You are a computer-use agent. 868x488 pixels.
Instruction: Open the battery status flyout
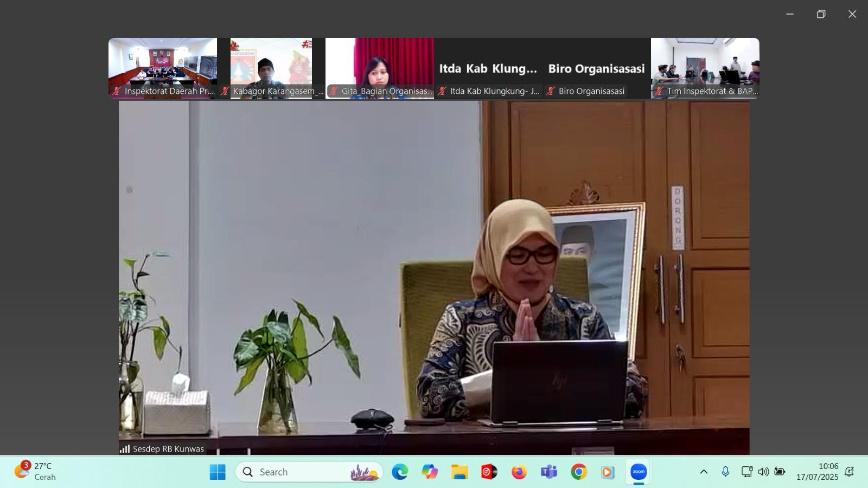(780, 472)
